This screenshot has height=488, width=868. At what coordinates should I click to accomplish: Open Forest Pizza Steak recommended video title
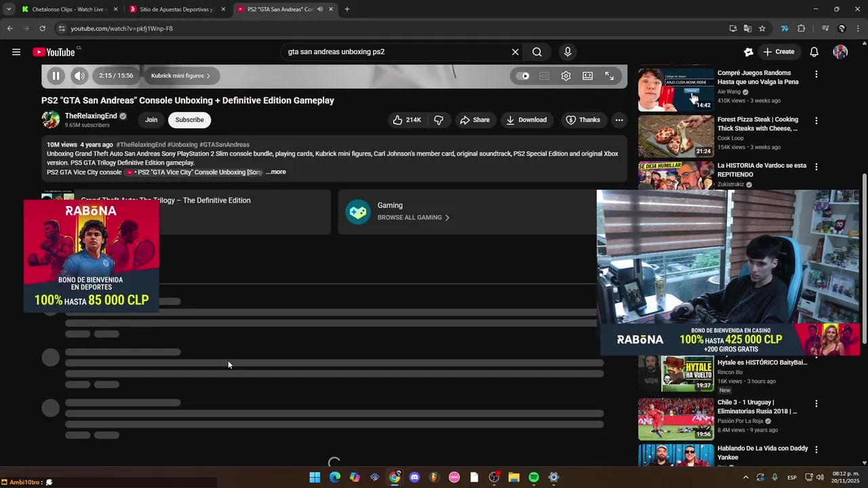pyautogui.click(x=757, y=124)
